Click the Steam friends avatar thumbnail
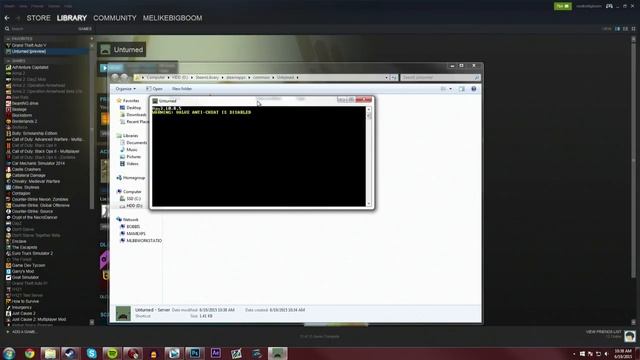 [630, 336]
